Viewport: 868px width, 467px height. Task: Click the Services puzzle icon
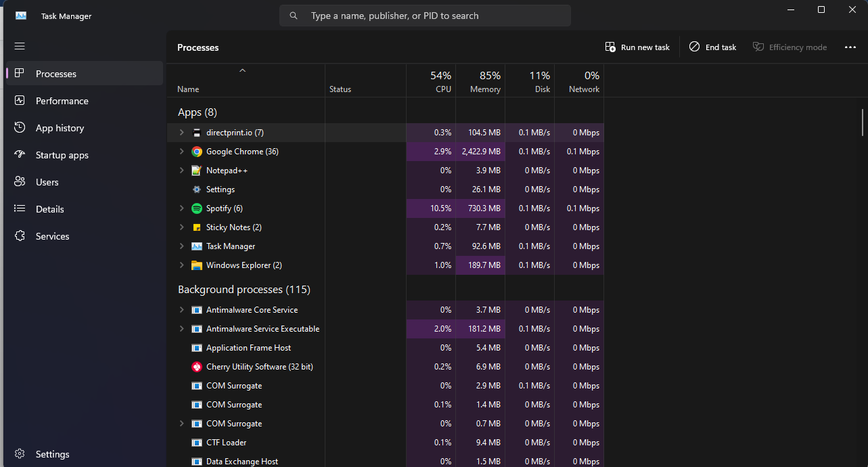pos(20,236)
